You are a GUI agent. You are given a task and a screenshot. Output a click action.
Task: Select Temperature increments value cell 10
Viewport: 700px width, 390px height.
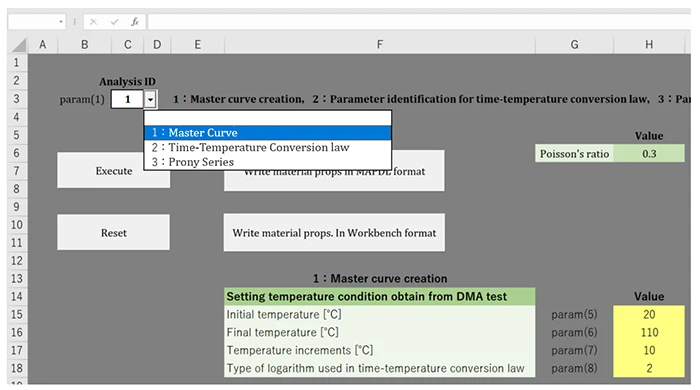pyautogui.click(x=649, y=350)
